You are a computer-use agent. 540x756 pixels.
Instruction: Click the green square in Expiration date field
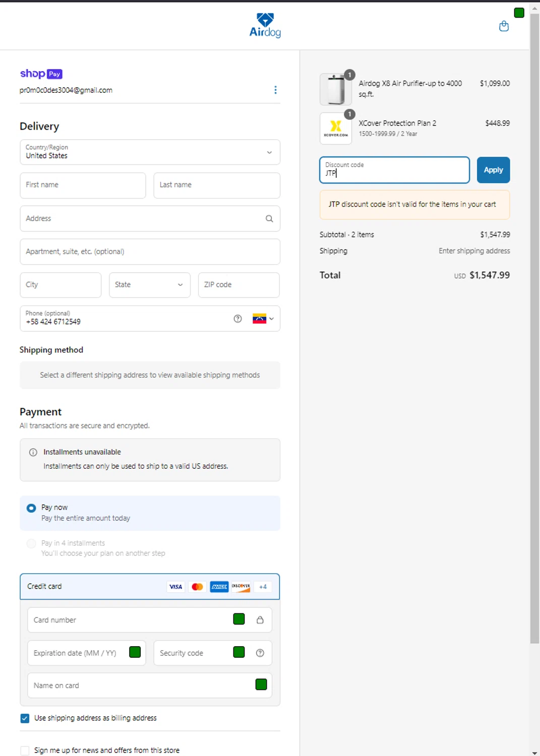(135, 652)
